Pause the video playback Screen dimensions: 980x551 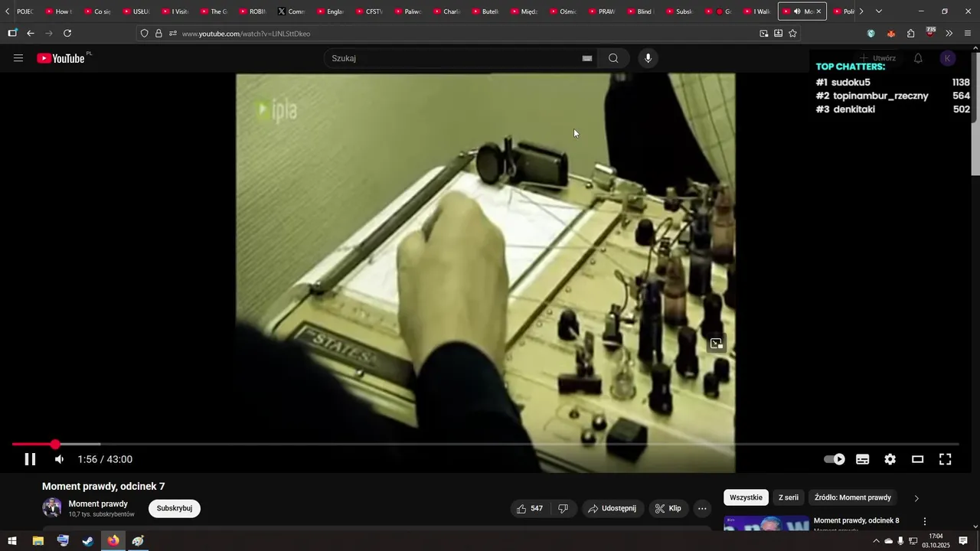[x=30, y=459]
